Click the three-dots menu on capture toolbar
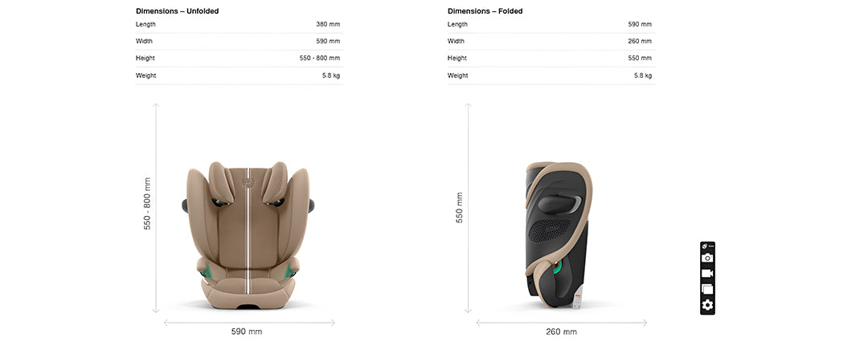The image size is (868, 350). 710,246
